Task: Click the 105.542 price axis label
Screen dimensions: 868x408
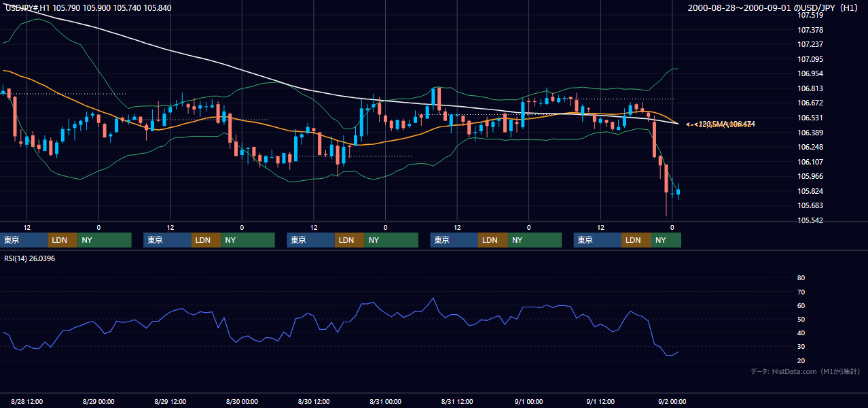Action: (x=810, y=220)
